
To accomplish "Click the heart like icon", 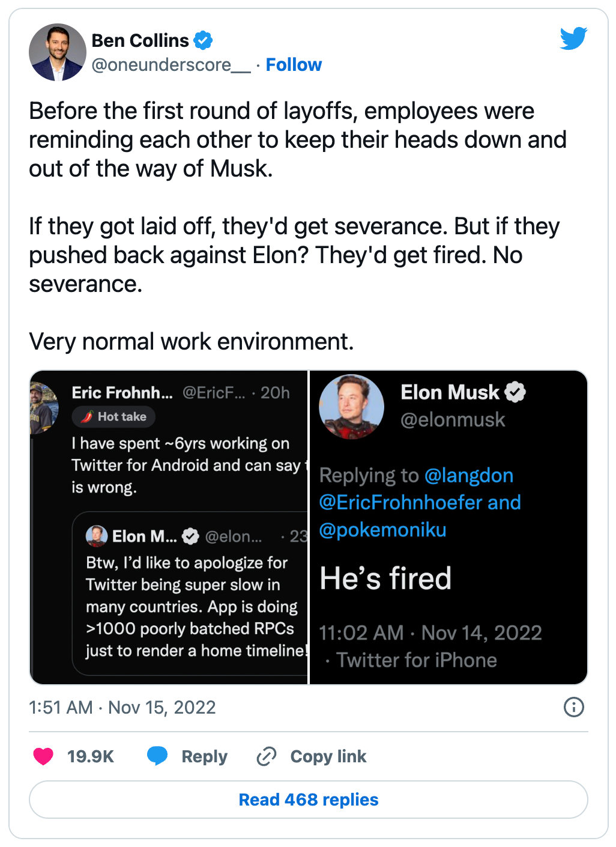I will click(x=43, y=756).
